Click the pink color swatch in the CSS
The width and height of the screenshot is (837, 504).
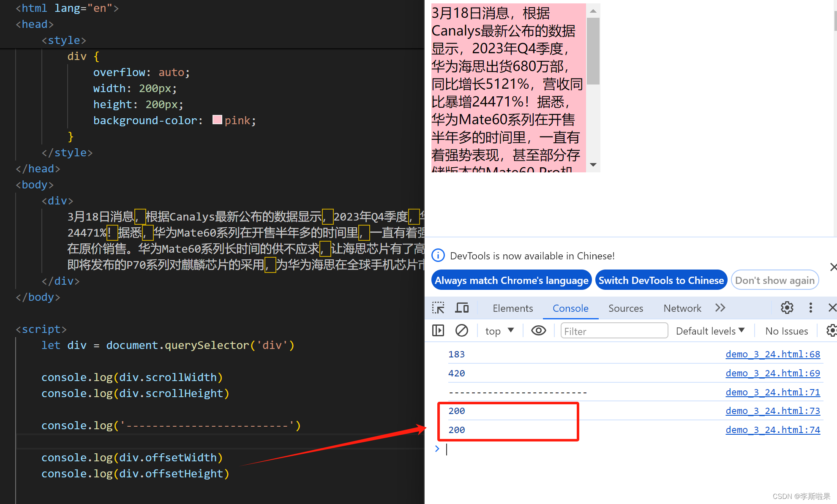[217, 120]
